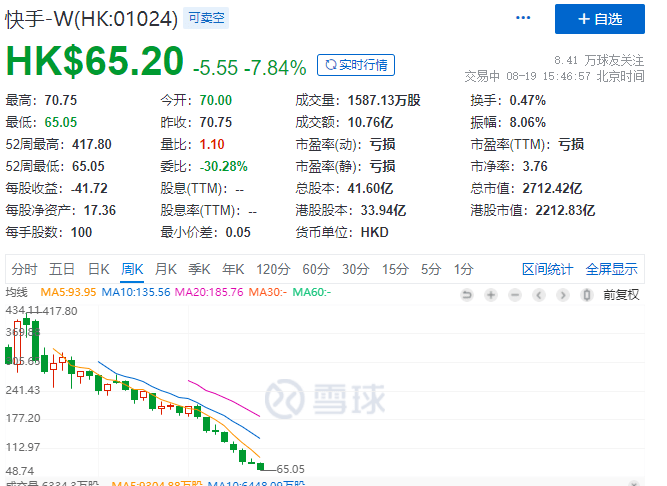
Task: Toggle the MA20 moving average indicator
Action: pos(209,292)
